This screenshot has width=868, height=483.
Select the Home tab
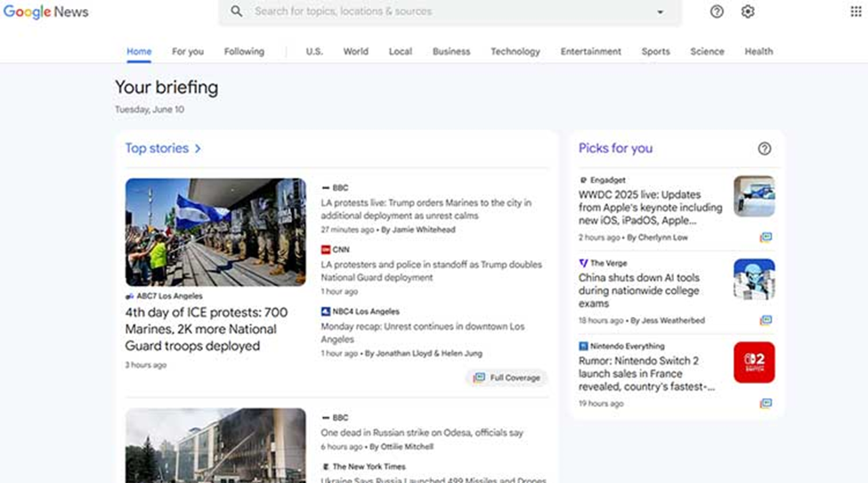tap(139, 52)
